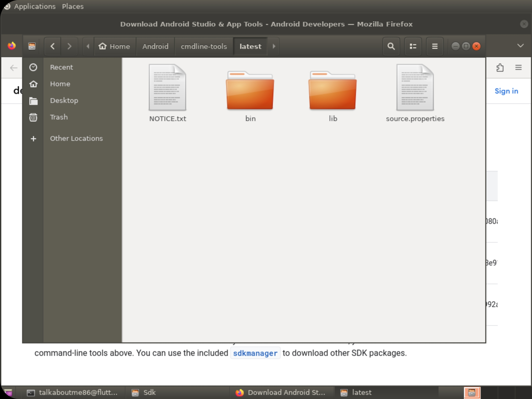Toggle list/grid view icon in file manager
532x399 pixels.
(413, 46)
